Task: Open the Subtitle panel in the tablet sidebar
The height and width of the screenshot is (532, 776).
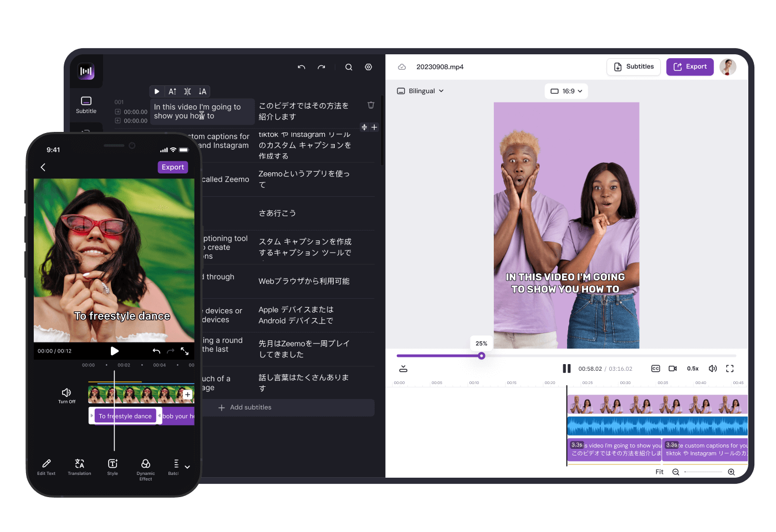Action: coord(86,105)
